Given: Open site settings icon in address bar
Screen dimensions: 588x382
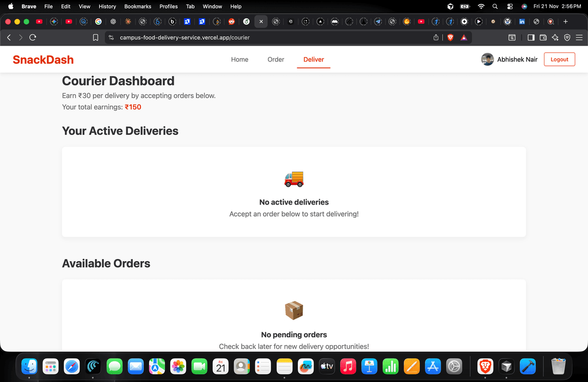Looking at the screenshot, I should (x=111, y=38).
